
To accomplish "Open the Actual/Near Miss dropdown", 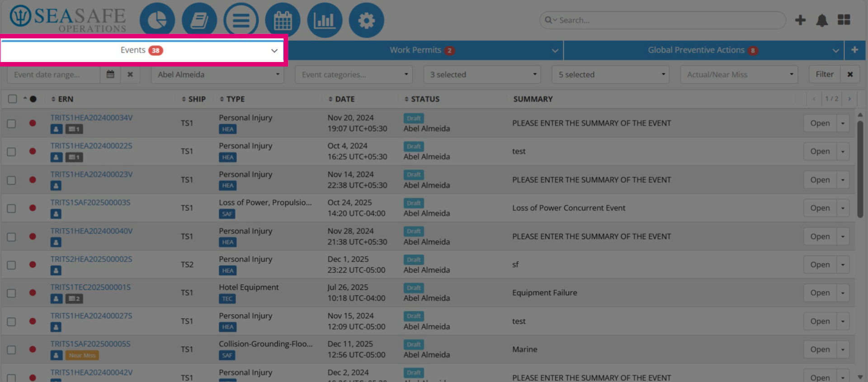I will click(739, 74).
